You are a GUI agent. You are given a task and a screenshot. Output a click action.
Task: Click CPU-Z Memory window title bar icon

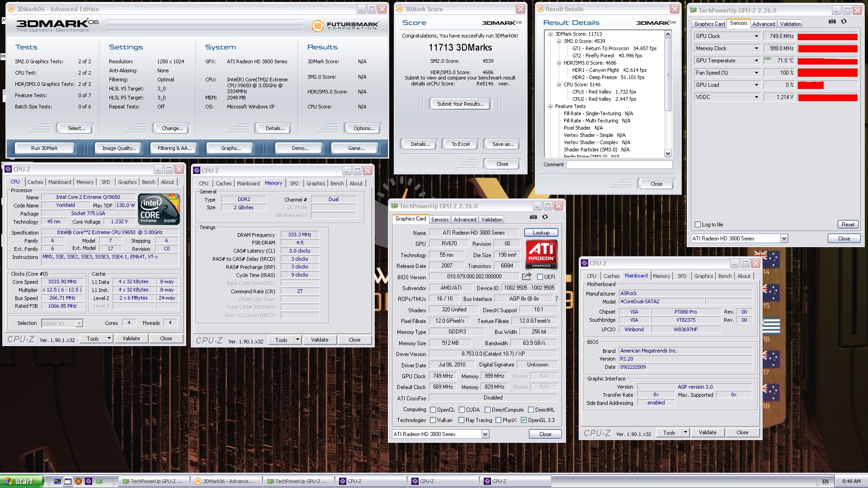click(196, 171)
